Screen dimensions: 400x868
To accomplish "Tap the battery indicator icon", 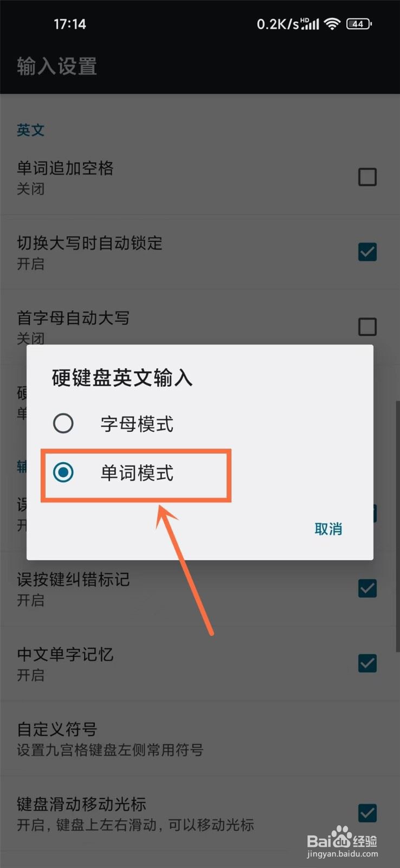I will pyautogui.click(x=359, y=24).
